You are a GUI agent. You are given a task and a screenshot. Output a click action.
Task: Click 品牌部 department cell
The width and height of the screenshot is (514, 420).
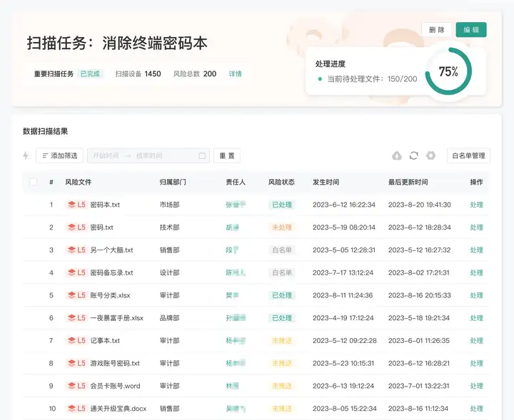tap(169, 318)
